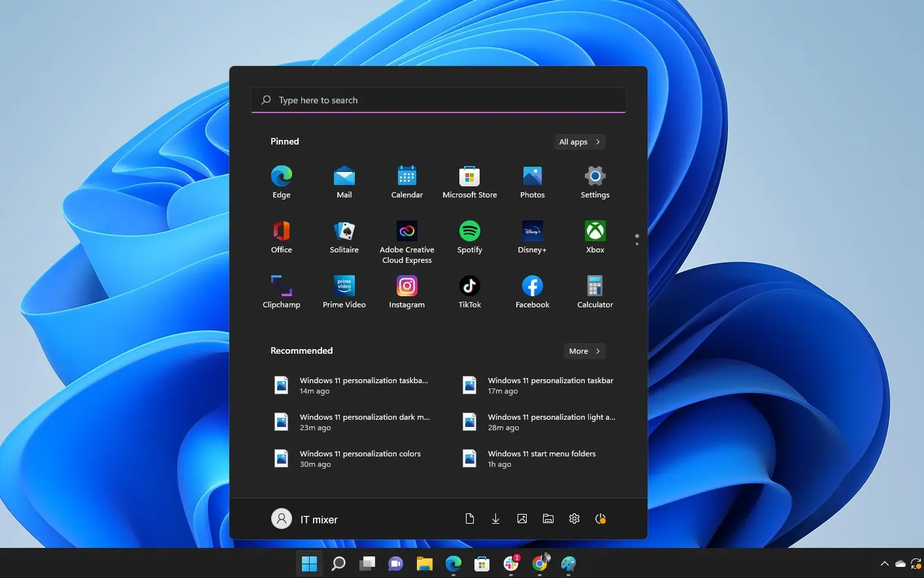The image size is (924, 578).
Task: Open the pinned Settings app
Action: click(595, 182)
